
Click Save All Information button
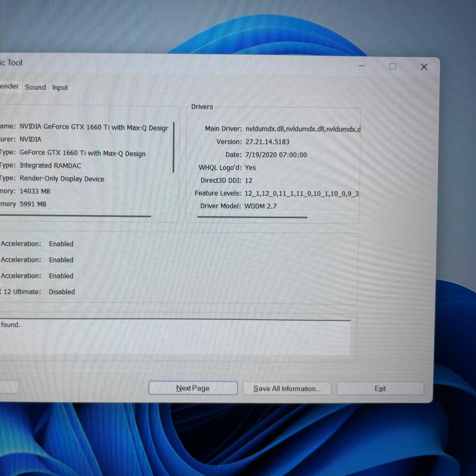[287, 389]
